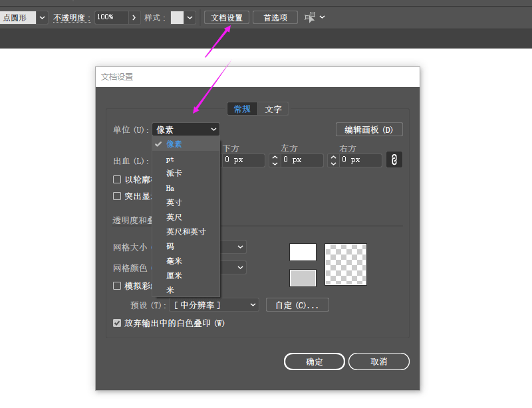Screen dimensions: 532x408
Task: Uncheck 放弃输出中的白色叠印 (W)
Action: click(117, 323)
